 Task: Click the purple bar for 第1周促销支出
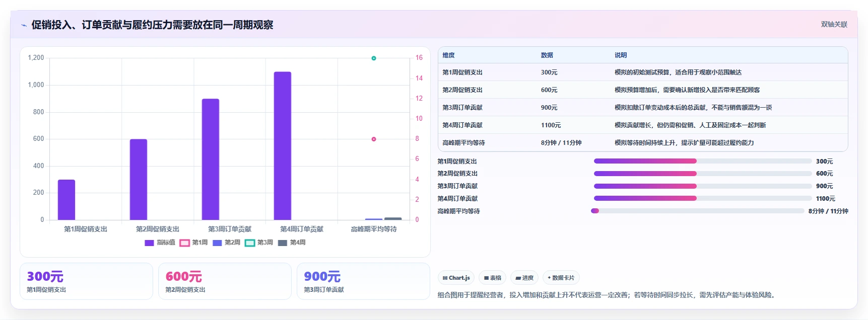pos(66,200)
